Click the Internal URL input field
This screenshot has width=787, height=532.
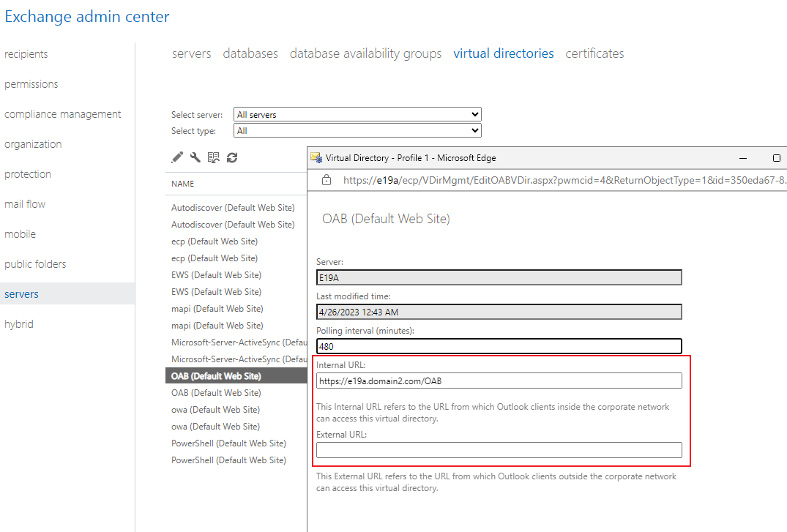point(499,381)
